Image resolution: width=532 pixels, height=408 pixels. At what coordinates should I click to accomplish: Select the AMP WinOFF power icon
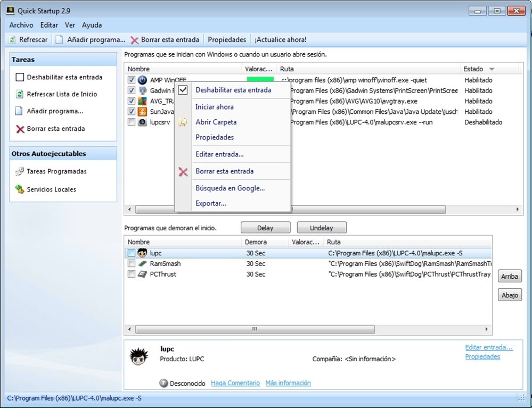143,80
